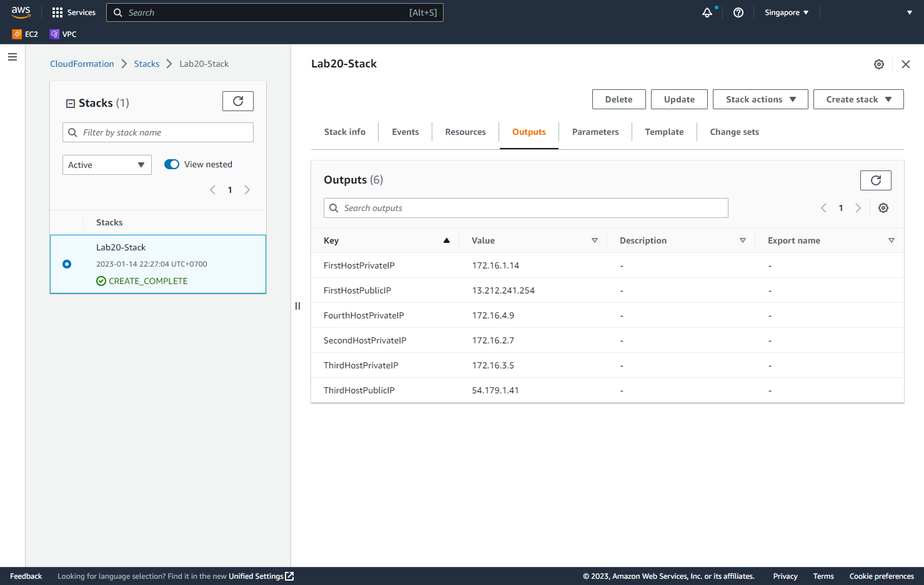This screenshot has width=924, height=585.
Task: Open the notifications bell
Action: pos(707,12)
